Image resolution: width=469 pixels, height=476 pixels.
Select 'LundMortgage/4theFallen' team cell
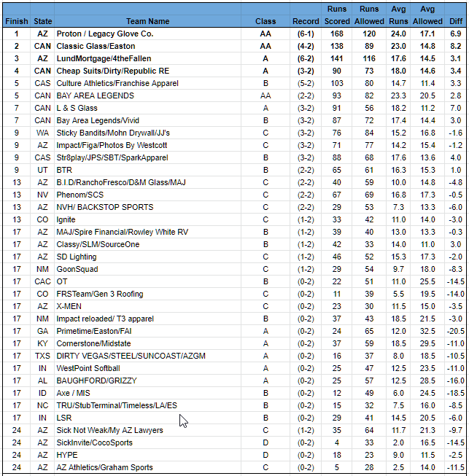pyautogui.click(x=147, y=58)
